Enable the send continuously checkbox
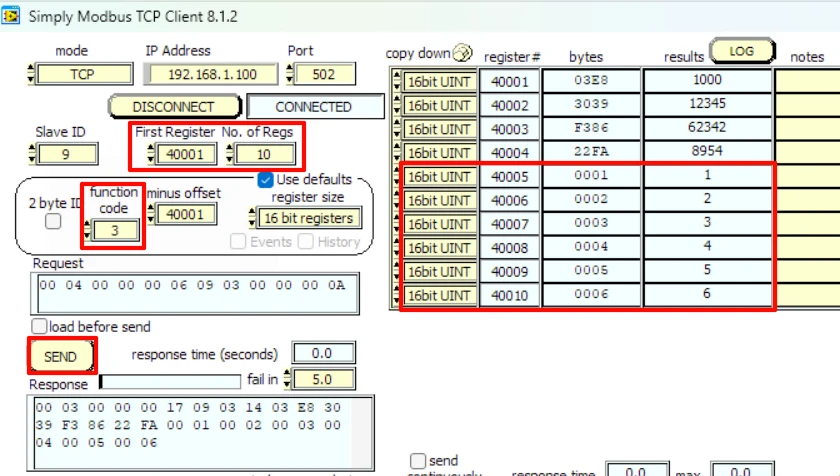This screenshot has height=476, width=840. (417, 461)
